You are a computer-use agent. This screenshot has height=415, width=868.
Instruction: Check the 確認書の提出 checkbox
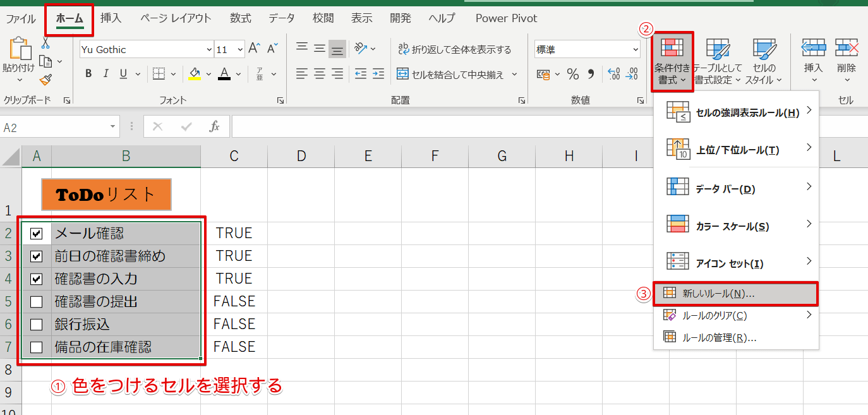pyautogui.click(x=37, y=302)
